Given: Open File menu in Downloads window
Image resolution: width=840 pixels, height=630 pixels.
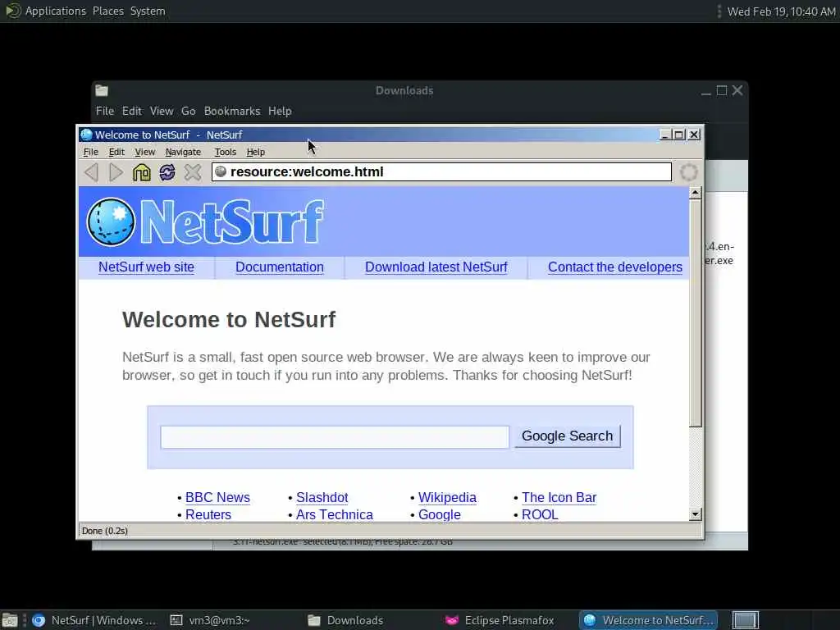Looking at the screenshot, I should tap(105, 111).
